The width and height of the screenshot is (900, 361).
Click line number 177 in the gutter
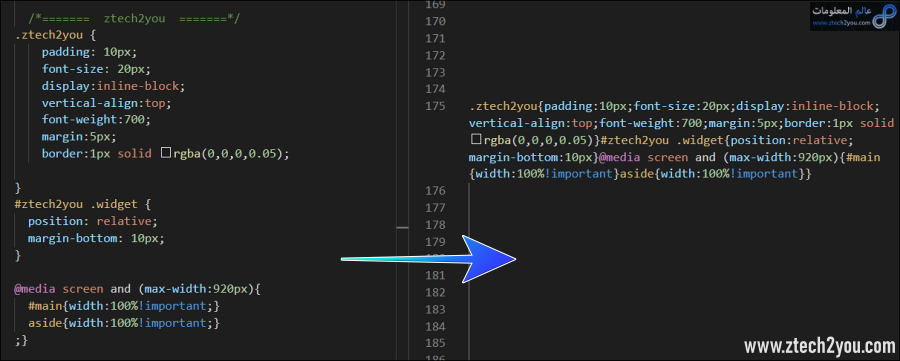tap(436, 207)
